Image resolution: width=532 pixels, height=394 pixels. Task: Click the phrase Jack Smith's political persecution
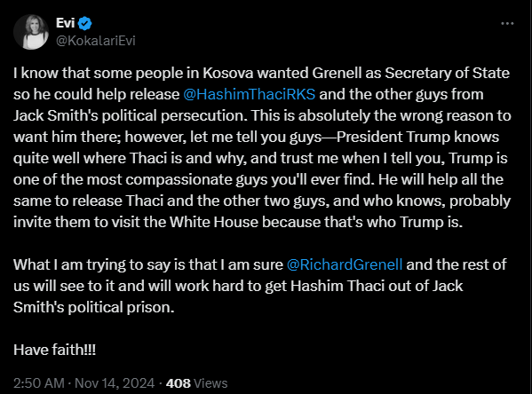point(129,115)
